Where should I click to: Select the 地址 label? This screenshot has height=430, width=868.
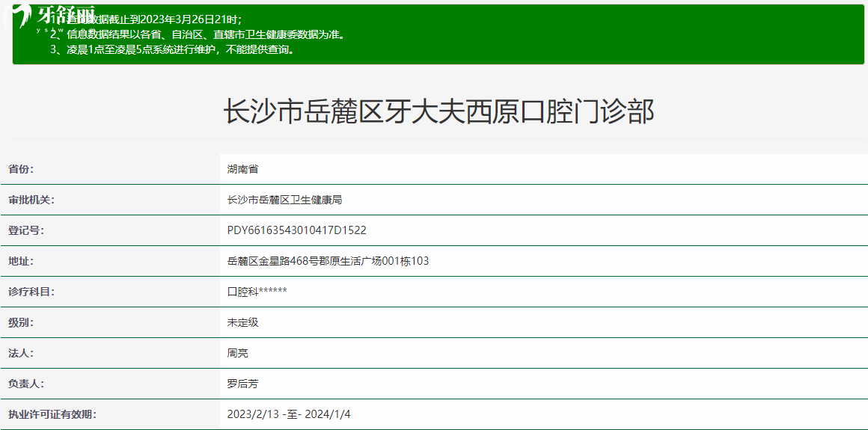tap(21, 261)
